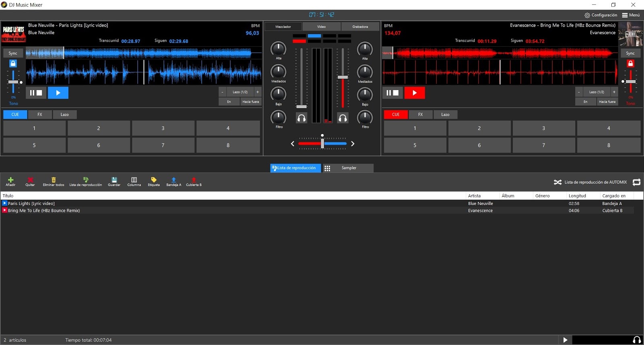Select Bring Me To Life playlist row
The width and height of the screenshot is (644, 345).
317,211
